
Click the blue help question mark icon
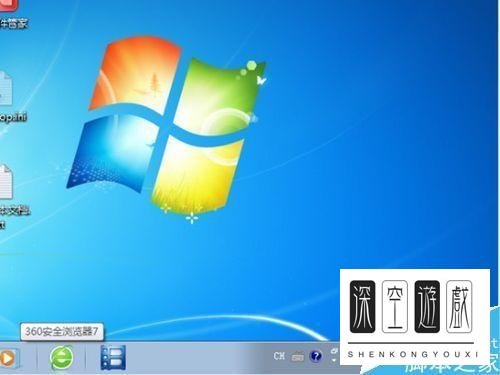coord(315,356)
